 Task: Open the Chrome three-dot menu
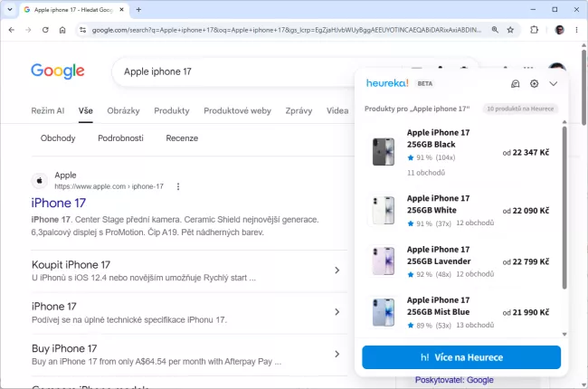(x=576, y=30)
